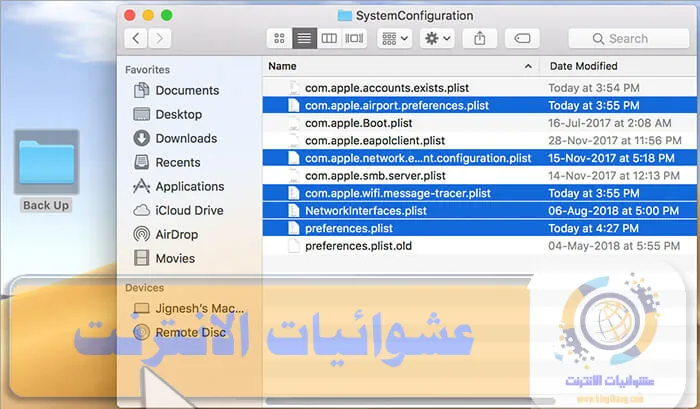Click the Downloads arrow icon
Screen dimensions: 700x409
coord(142,138)
